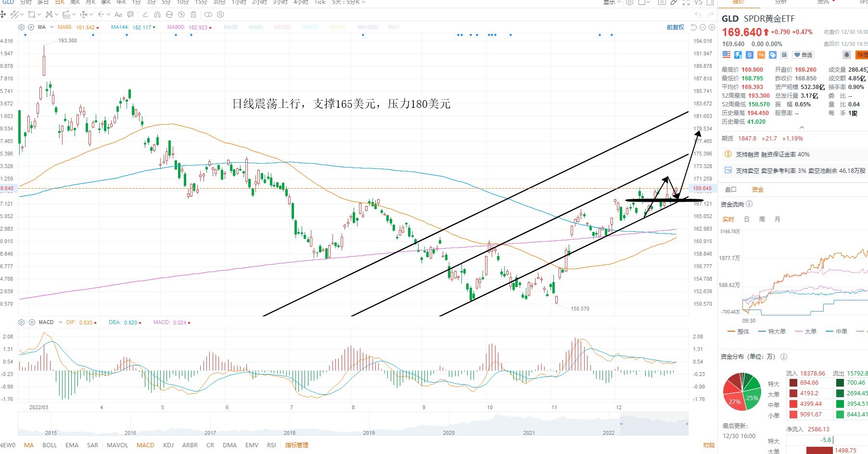Click the blue tag badge icon
This screenshot has height=454, width=868.
coord(773,55)
